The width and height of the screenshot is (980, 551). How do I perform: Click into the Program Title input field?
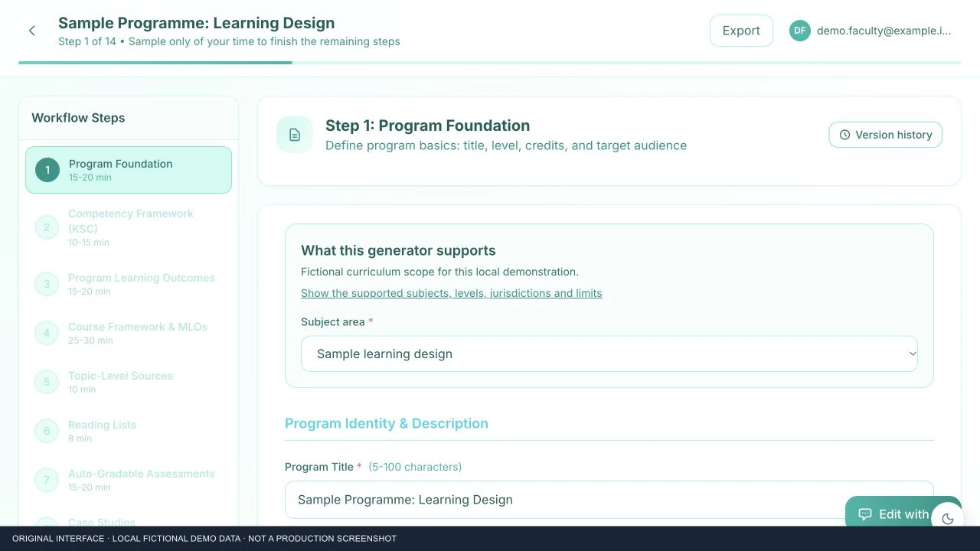click(609, 500)
